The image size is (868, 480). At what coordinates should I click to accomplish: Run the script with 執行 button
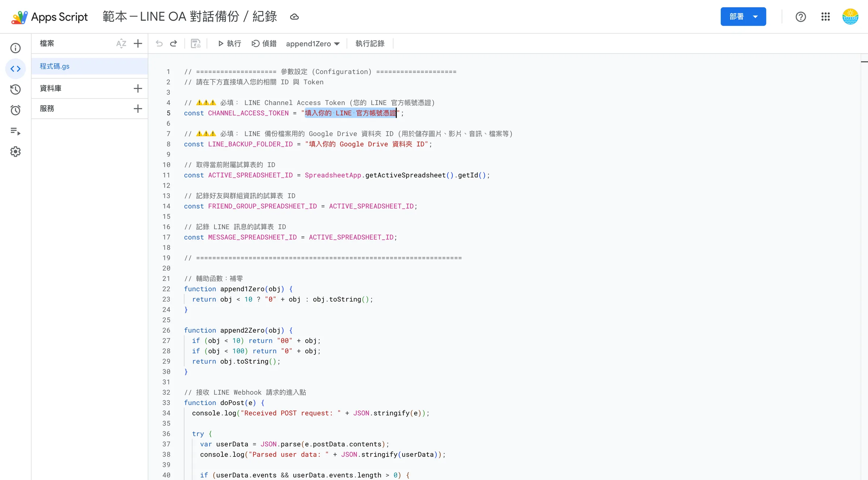point(229,43)
